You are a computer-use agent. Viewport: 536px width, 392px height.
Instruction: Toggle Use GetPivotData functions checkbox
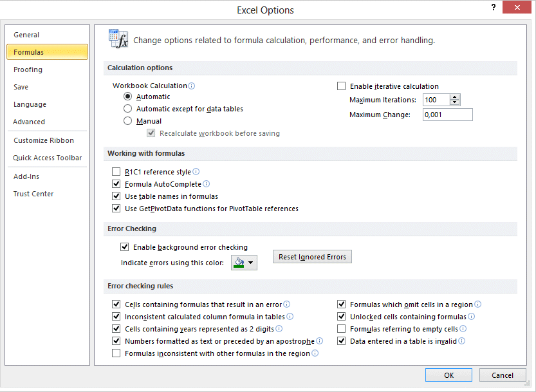point(116,209)
